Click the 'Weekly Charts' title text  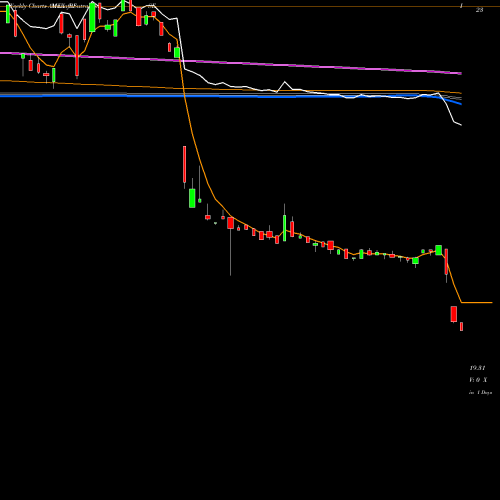(x=28, y=6)
